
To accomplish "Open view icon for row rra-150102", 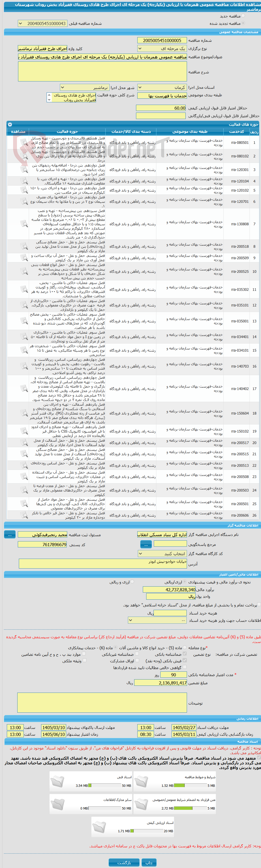I will tap(24, 431).
